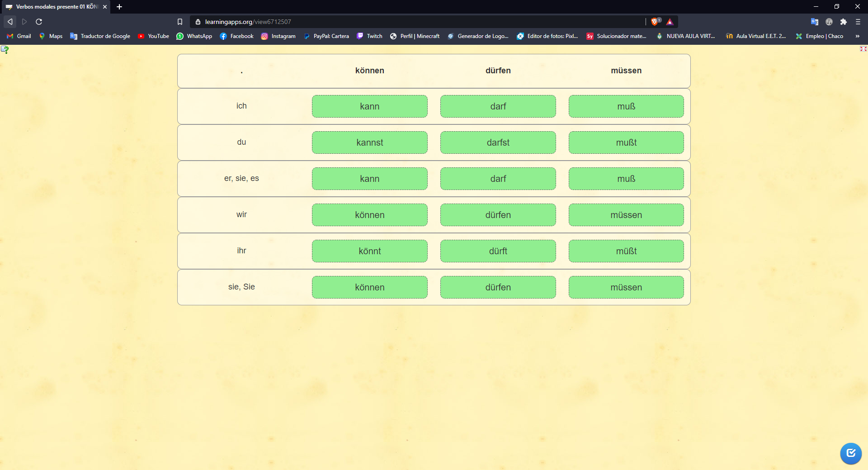Open the help hint icon at top left

[x=5, y=49]
